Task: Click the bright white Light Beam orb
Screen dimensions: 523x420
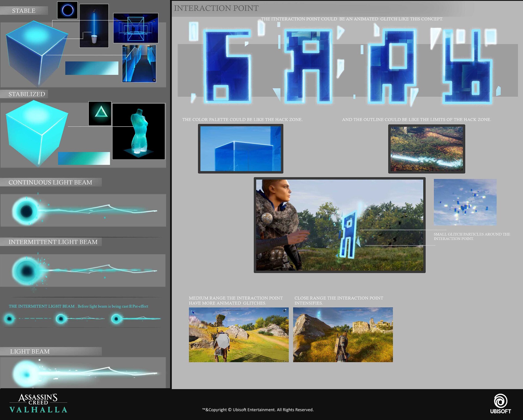Action: (26, 374)
